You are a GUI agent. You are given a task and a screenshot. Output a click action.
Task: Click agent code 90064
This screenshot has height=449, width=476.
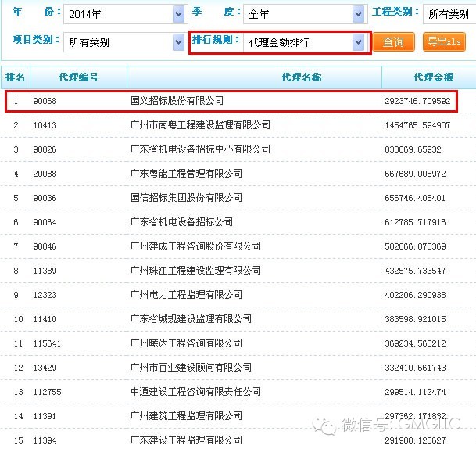(45, 222)
